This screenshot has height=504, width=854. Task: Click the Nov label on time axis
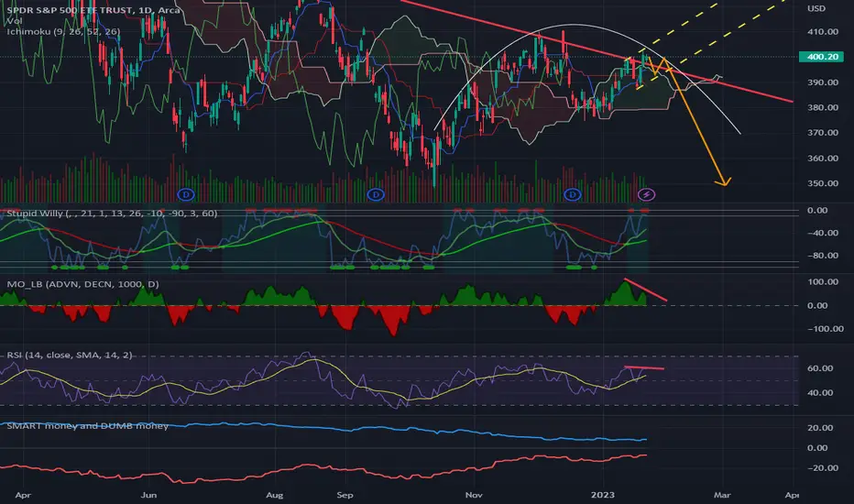tap(474, 495)
